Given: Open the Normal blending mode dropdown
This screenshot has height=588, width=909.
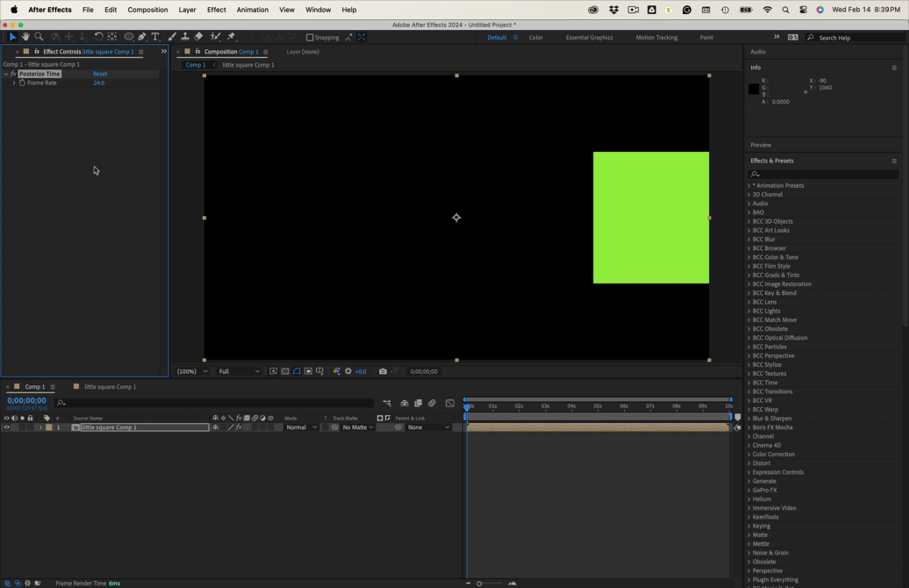Looking at the screenshot, I should pyautogui.click(x=301, y=427).
